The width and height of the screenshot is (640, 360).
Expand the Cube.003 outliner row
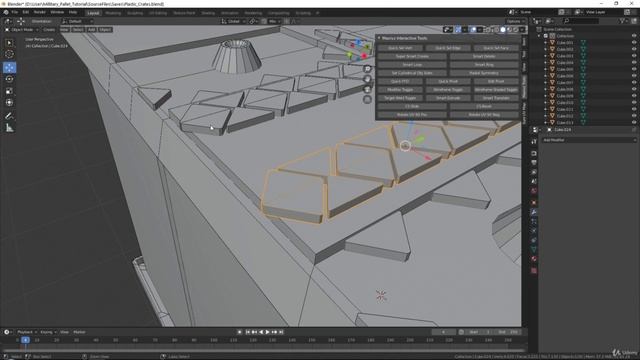(x=545, y=56)
